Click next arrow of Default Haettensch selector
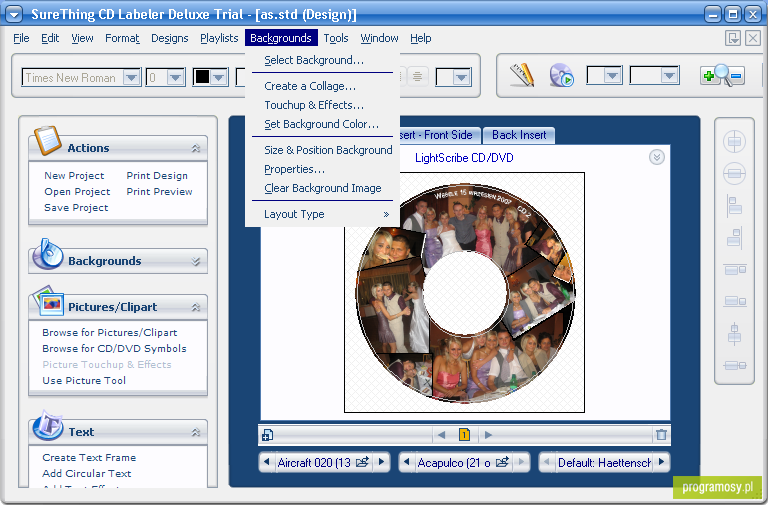 662,462
